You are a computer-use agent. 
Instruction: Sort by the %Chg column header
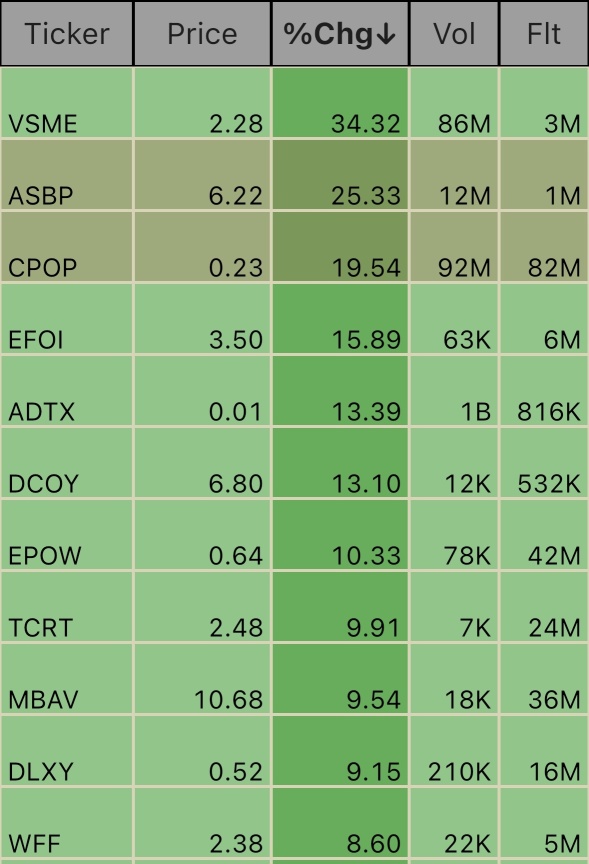pyautogui.click(x=340, y=34)
